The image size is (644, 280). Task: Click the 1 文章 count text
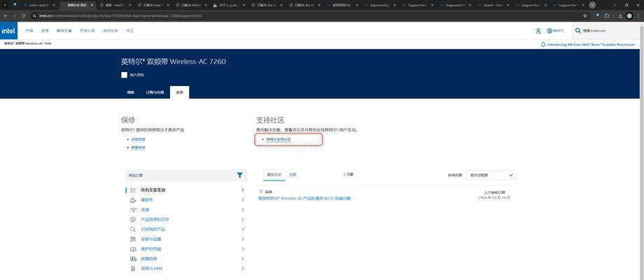(x=349, y=174)
